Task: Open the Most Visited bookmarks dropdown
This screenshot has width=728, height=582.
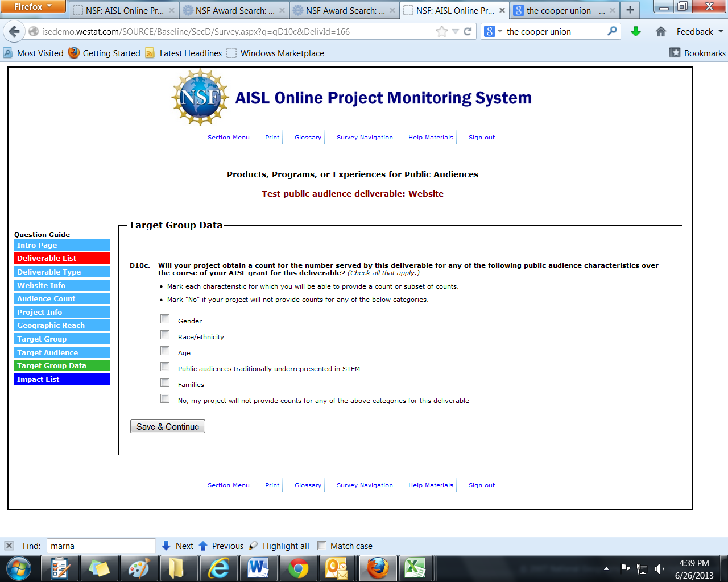Action: (x=34, y=53)
